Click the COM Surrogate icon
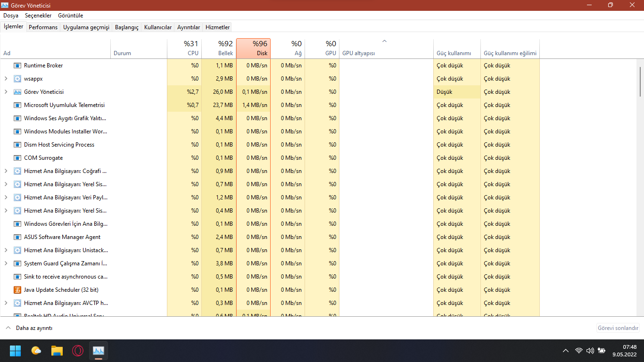The height and width of the screenshot is (362, 644). [x=17, y=158]
